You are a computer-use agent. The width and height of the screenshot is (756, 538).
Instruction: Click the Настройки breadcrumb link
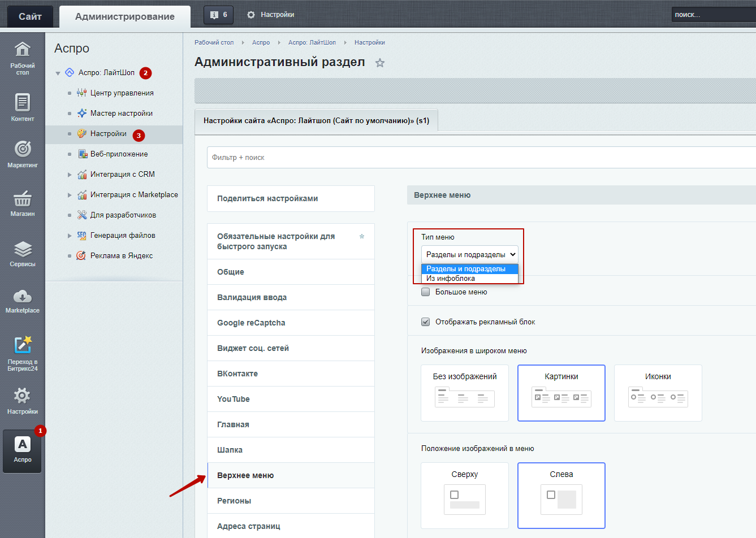click(x=370, y=42)
